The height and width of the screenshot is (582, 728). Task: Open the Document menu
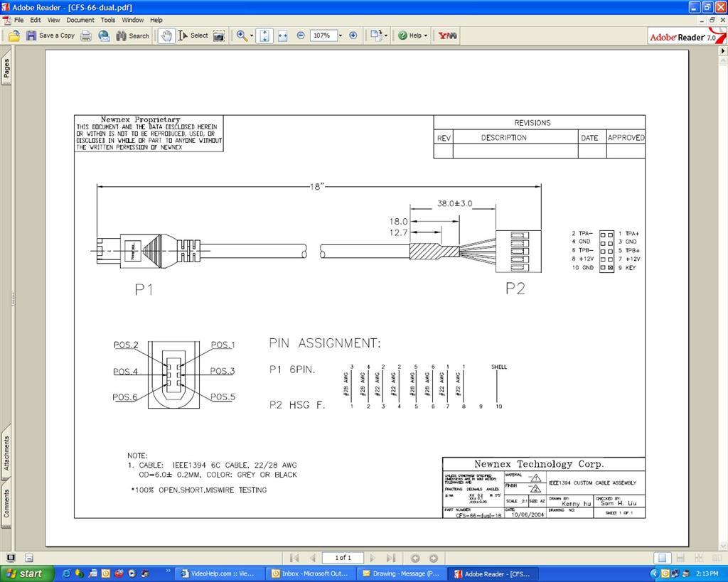pyautogui.click(x=80, y=20)
